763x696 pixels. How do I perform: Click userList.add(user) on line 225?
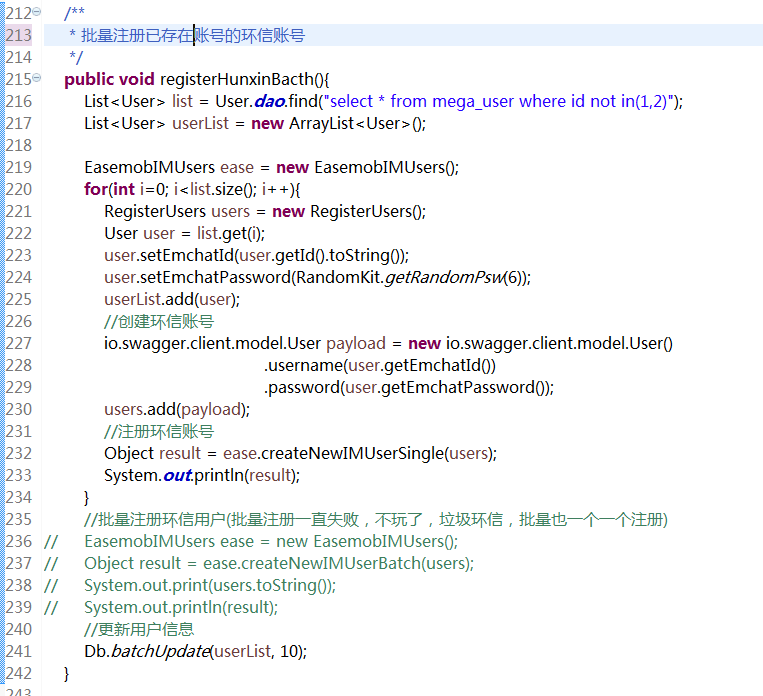(172, 299)
